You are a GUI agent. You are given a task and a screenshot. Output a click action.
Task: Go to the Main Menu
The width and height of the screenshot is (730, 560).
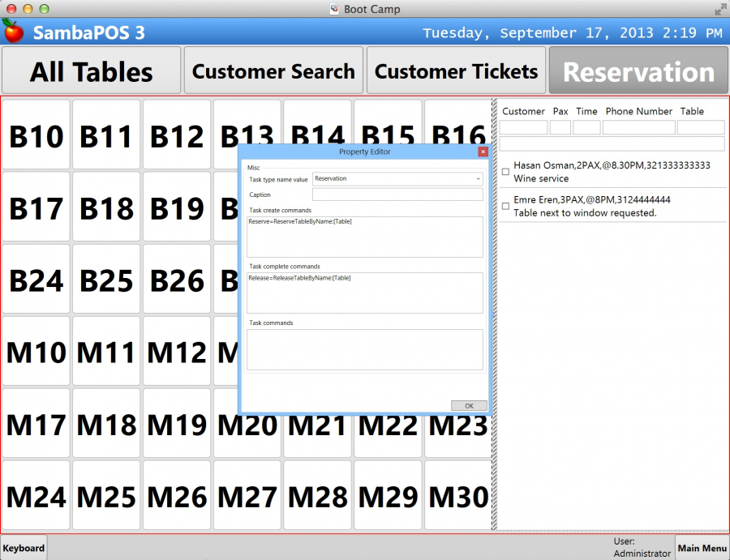[702, 548]
